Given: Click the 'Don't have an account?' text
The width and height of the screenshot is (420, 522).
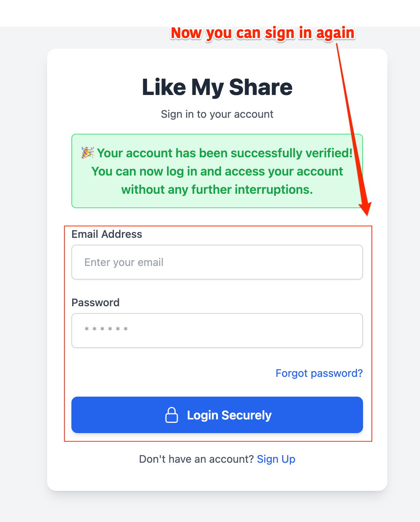Looking at the screenshot, I should click(x=196, y=459).
